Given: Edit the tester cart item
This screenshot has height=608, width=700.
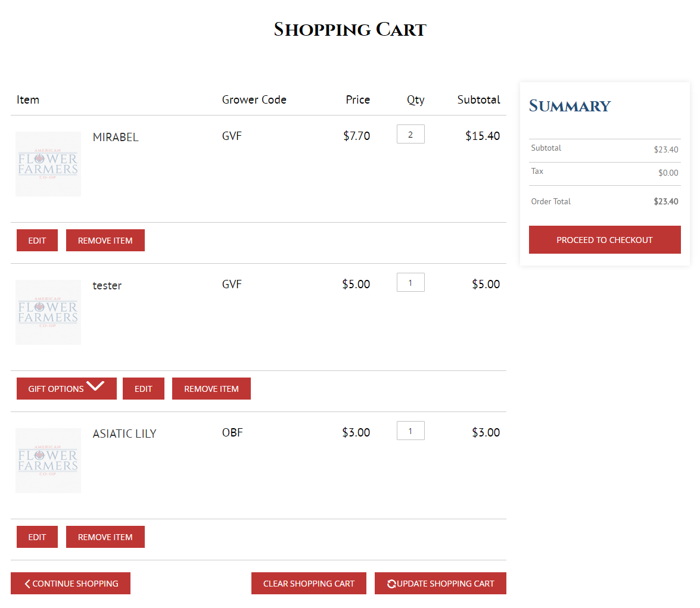Looking at the screenshot, I should point(144,389).
